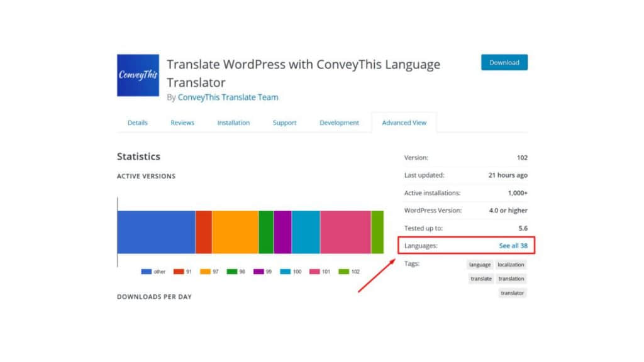Open the translator tag
The image size is (644, 362).
[512, 293]
